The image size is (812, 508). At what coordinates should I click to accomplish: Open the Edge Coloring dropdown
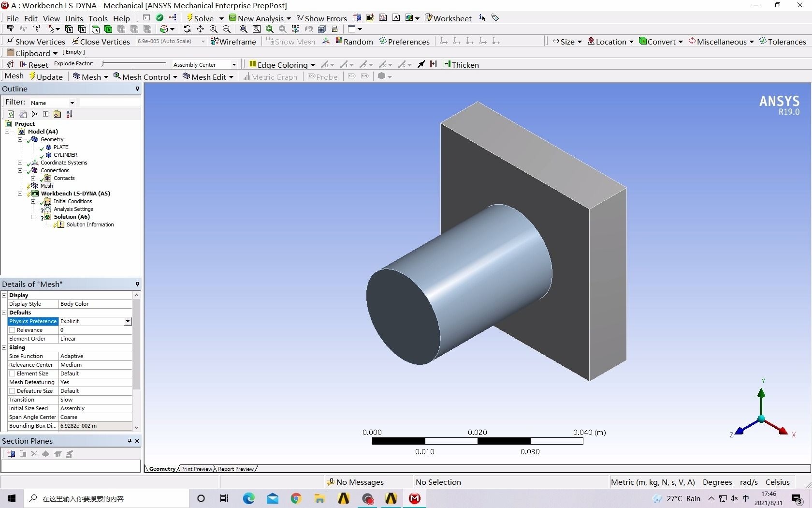(x=312, y=64)
